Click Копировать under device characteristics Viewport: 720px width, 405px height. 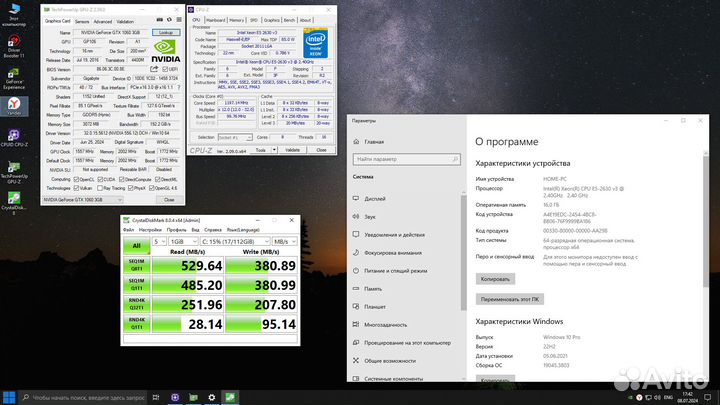495,279
